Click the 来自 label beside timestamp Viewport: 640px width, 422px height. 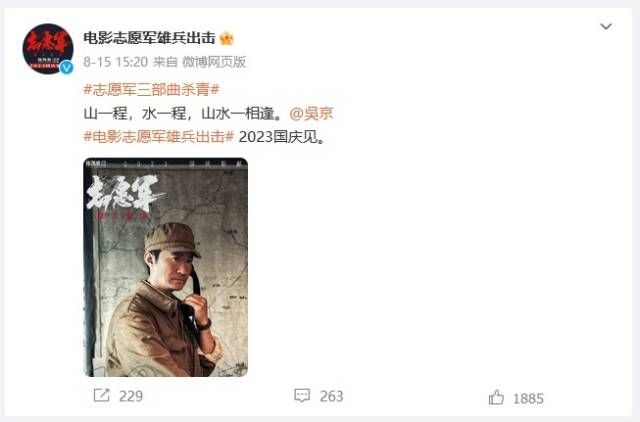[x=165, y=62]
